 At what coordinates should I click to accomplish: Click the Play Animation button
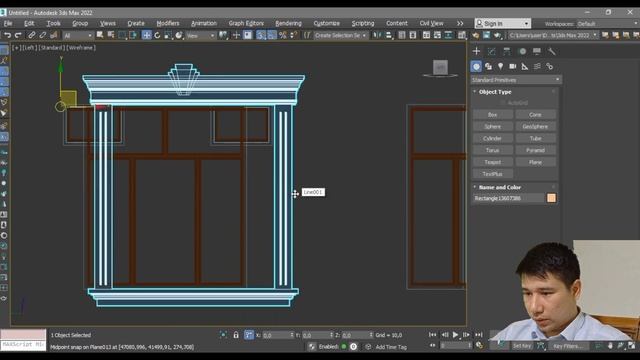(x=456, y=335)
